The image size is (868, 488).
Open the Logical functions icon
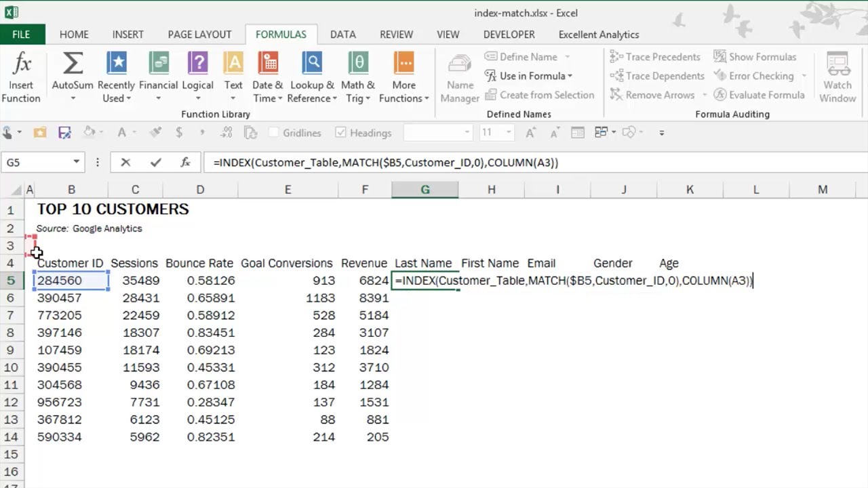coord(197,64)
